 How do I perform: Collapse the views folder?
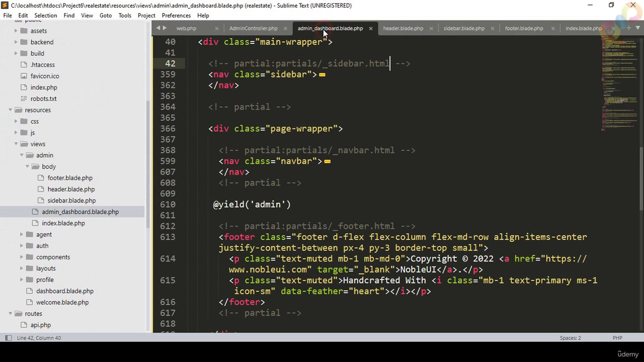(16, 144)
